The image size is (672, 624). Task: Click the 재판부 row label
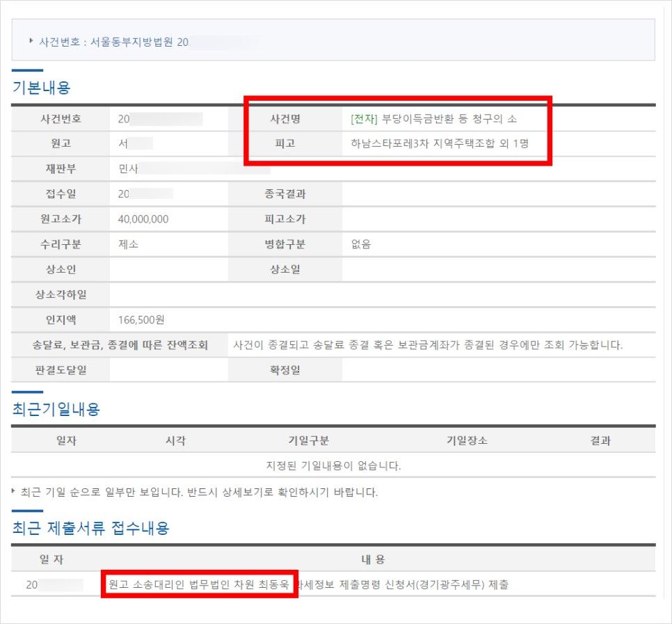click(x=61, y=168)
